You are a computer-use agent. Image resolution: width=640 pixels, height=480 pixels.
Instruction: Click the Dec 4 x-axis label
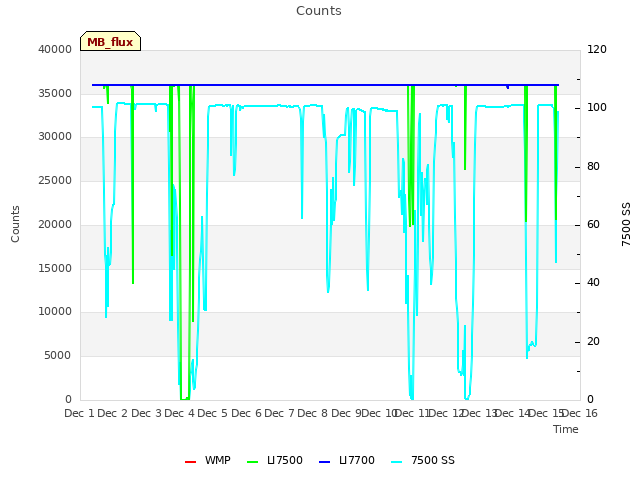pyautogui.click(x=179, y=413)
